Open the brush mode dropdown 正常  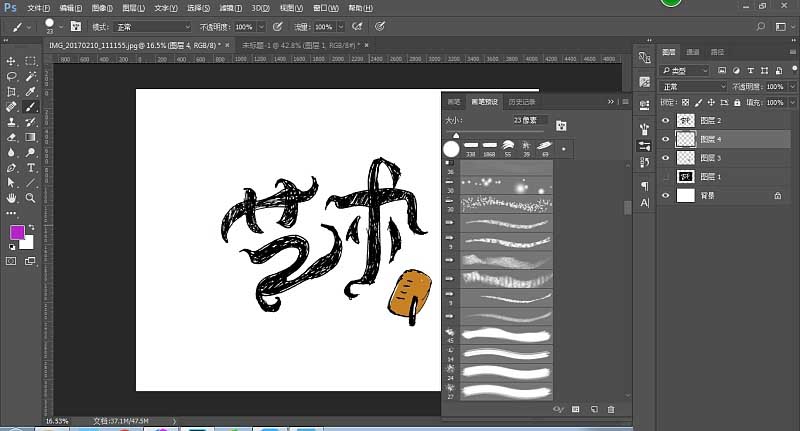point(152,27)
